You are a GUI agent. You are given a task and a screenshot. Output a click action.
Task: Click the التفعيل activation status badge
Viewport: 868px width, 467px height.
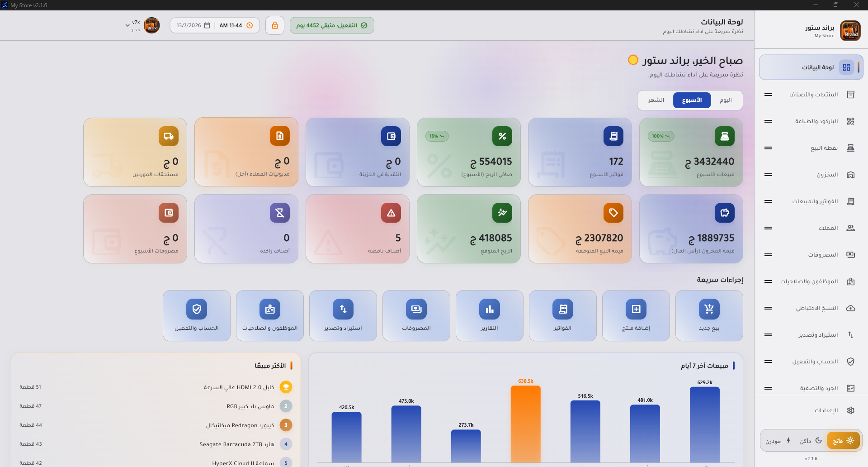pos(332,25)
